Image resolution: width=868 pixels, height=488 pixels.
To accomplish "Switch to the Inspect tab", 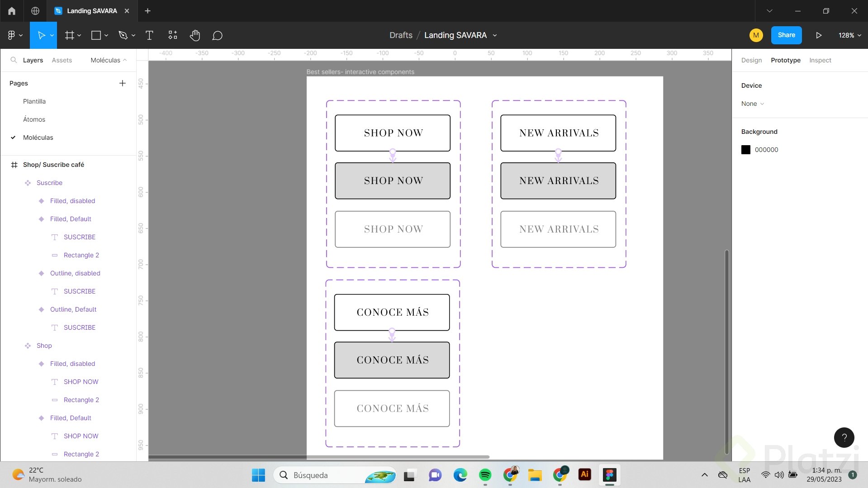I will pyautogui.click(x=820, y=60).
